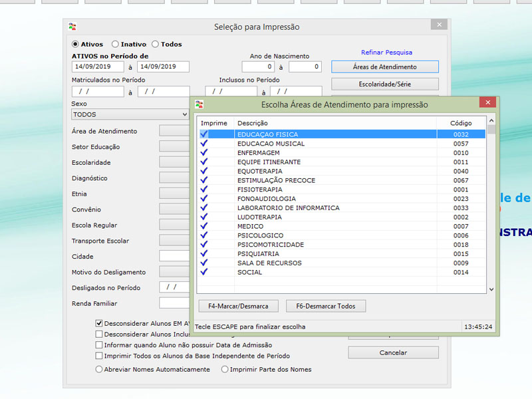Select the FONOAUDIOLOGIA list entry
The height and width of the screenshot is (399, 532).
tap(266, 199)
